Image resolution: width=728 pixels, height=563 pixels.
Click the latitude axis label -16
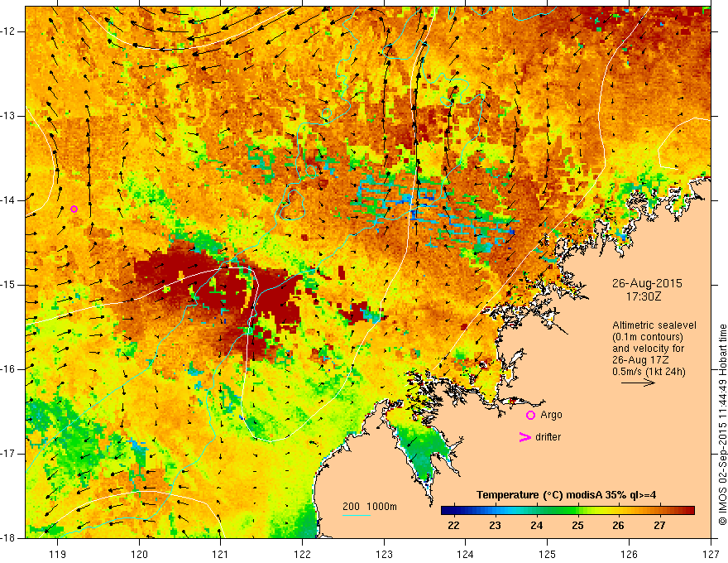[x=9, y=368]
